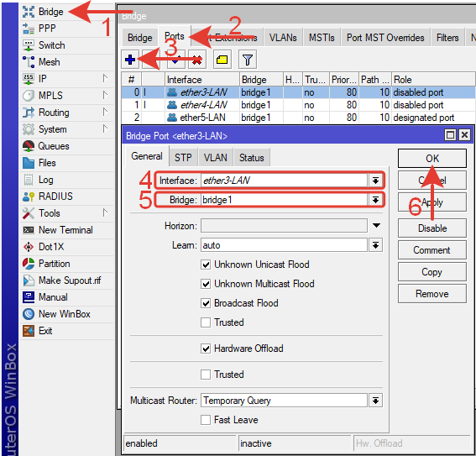476x456 pixels.
Task: Click the Copy button
Action: 432,272
